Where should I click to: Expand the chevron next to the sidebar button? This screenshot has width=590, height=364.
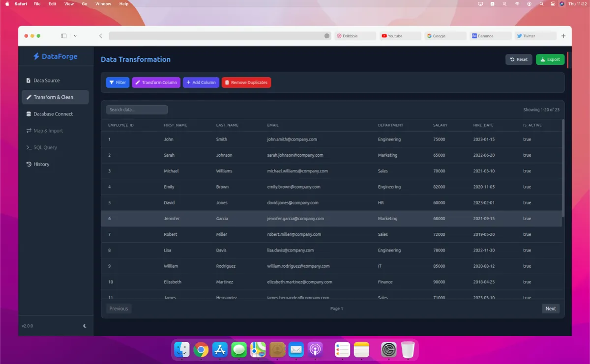click(75, 35)
